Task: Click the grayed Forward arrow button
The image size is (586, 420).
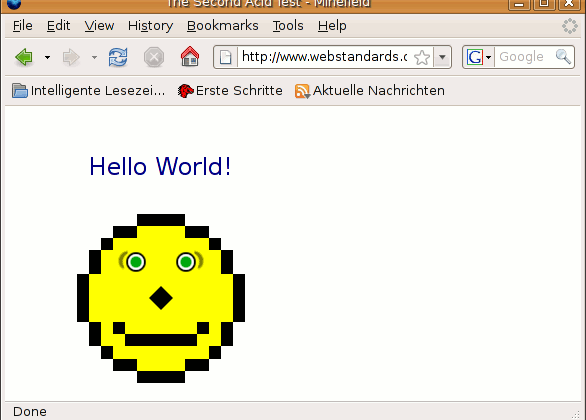Action: point(71,58)
